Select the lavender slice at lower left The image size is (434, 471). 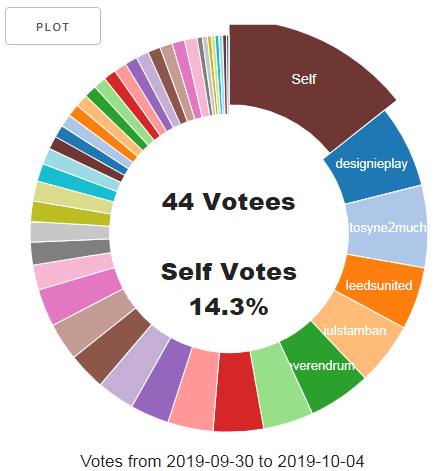[x=137, y=365]
